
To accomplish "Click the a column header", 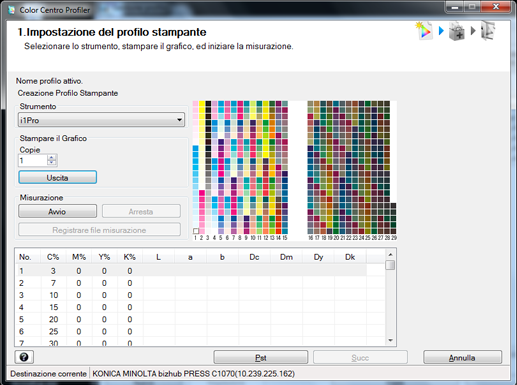I will (190, 257).
